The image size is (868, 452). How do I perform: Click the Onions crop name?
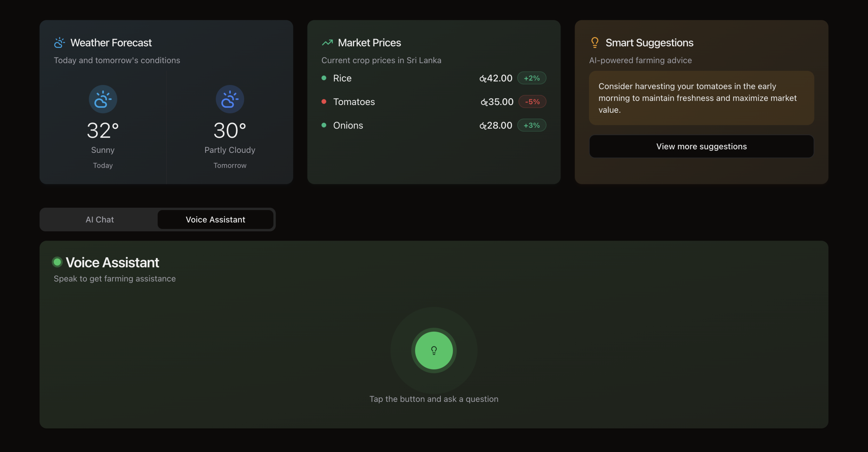pos(348,126)
